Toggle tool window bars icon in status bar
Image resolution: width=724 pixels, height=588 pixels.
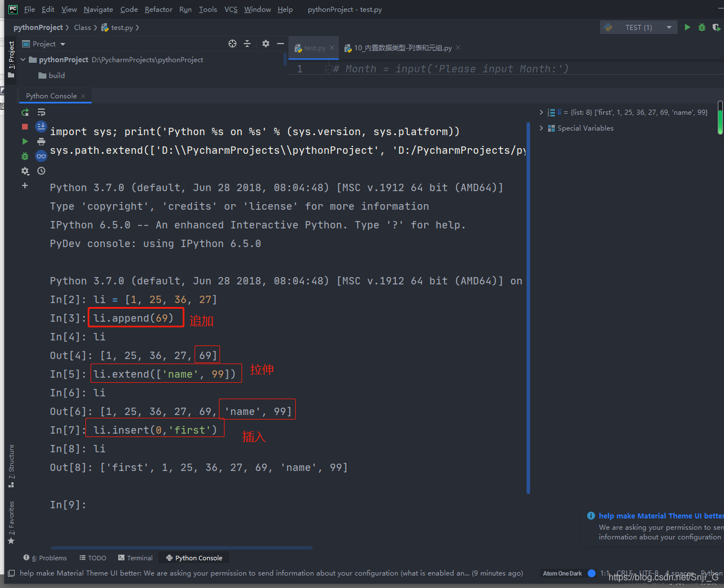point(11,573)
